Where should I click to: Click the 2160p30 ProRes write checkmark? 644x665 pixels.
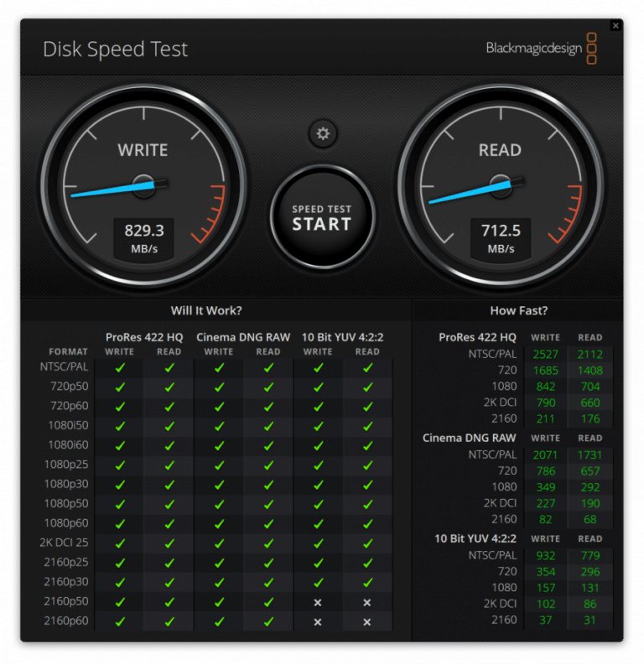[x=120, y=582]
